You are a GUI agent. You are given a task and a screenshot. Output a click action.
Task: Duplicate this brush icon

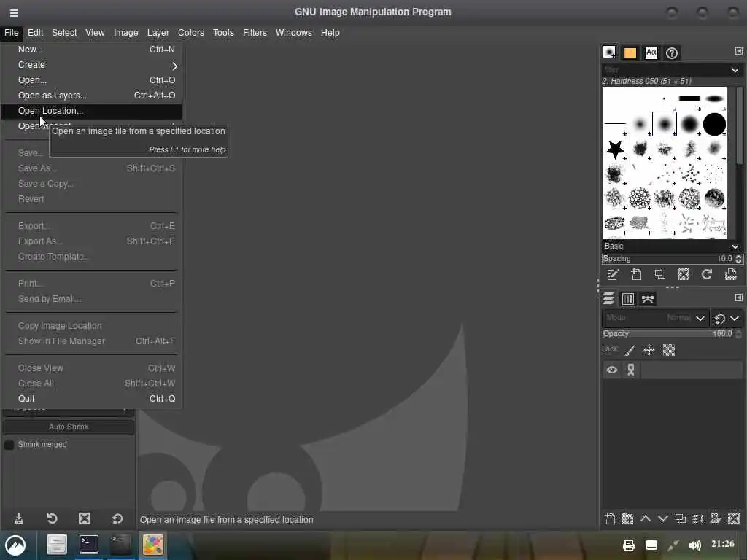pyautogui.click(x=659, y=274)
